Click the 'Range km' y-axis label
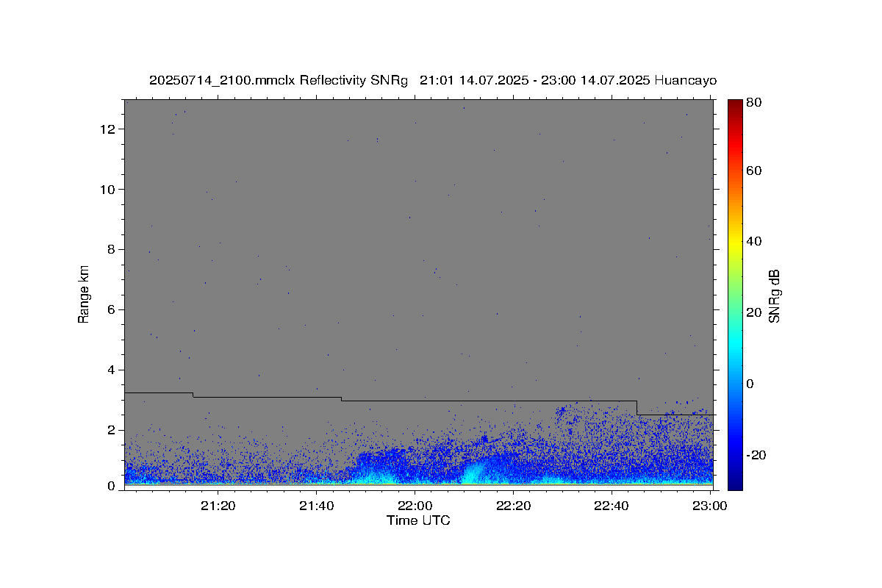This screenshot has width=882, height=588. (x=84, y=294)
